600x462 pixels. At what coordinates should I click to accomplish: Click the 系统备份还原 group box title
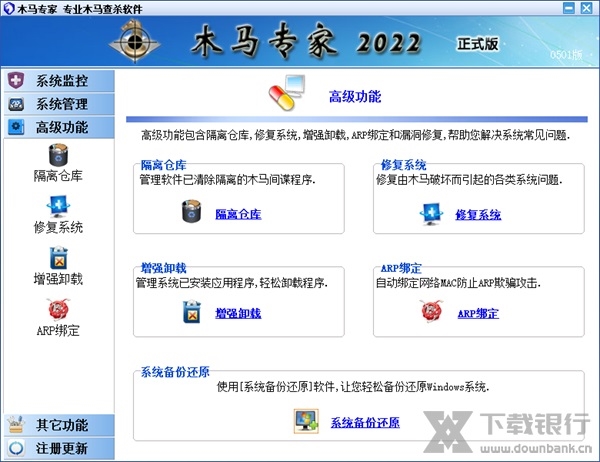pos(175,372)
